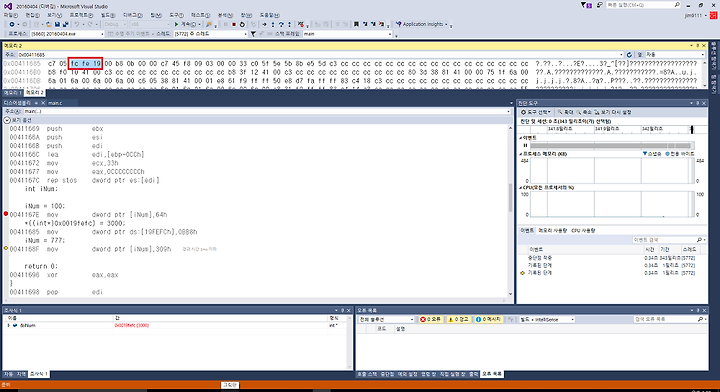Click the Restart debugging icon
720x392 pixels.
point(242,24)
